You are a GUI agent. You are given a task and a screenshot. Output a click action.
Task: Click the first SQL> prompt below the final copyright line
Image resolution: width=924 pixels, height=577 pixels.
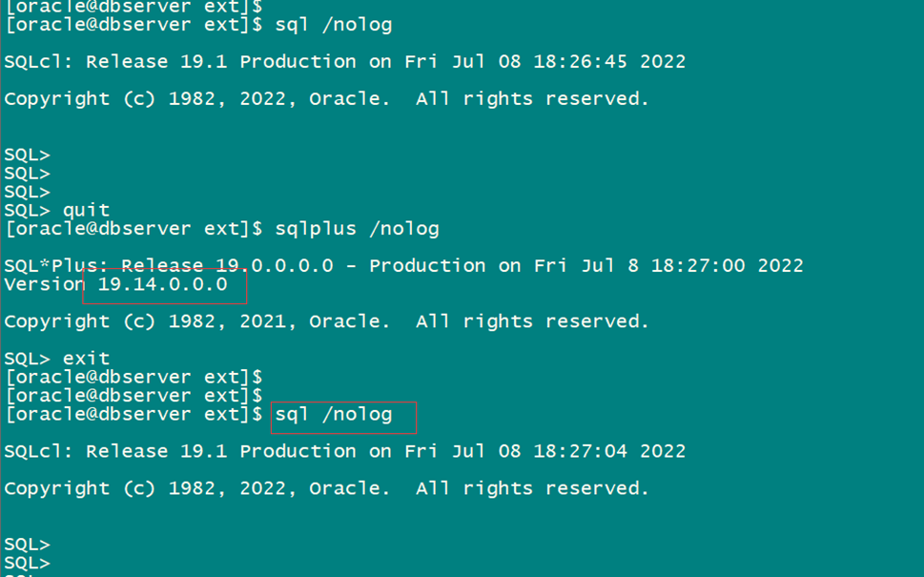[27, 545]
